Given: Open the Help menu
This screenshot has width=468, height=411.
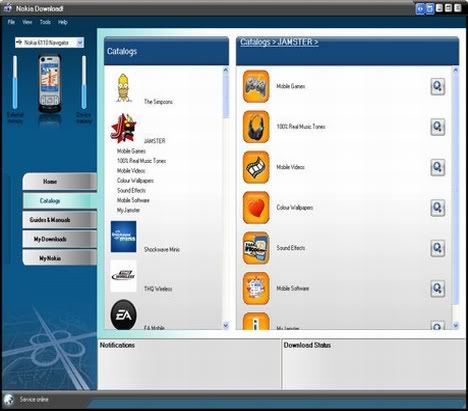Looking at the screenshot, I should click(x=63, y=22).
